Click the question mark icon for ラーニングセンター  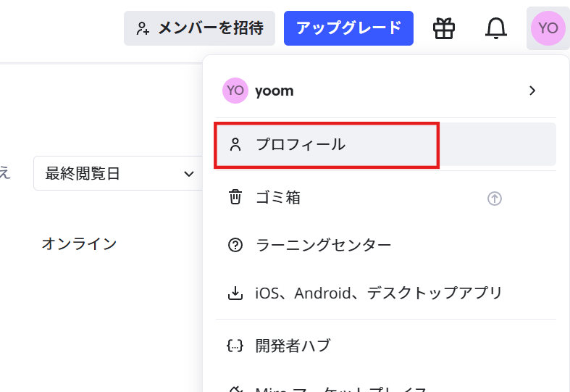point(235,245)
